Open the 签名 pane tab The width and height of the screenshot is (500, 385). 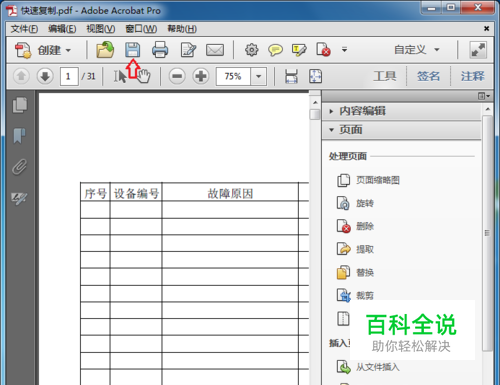[428, 76]
